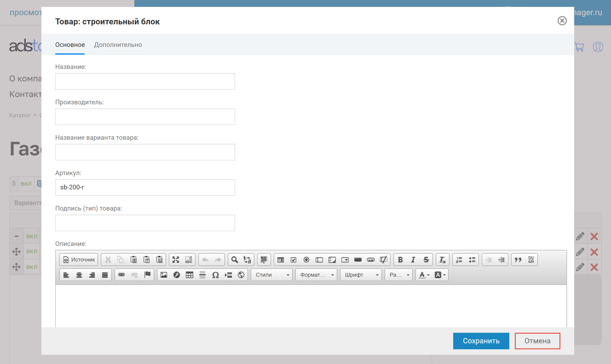611x364 pixels.
Task: Switch to the Дополнительно tab
Action: 118,45
